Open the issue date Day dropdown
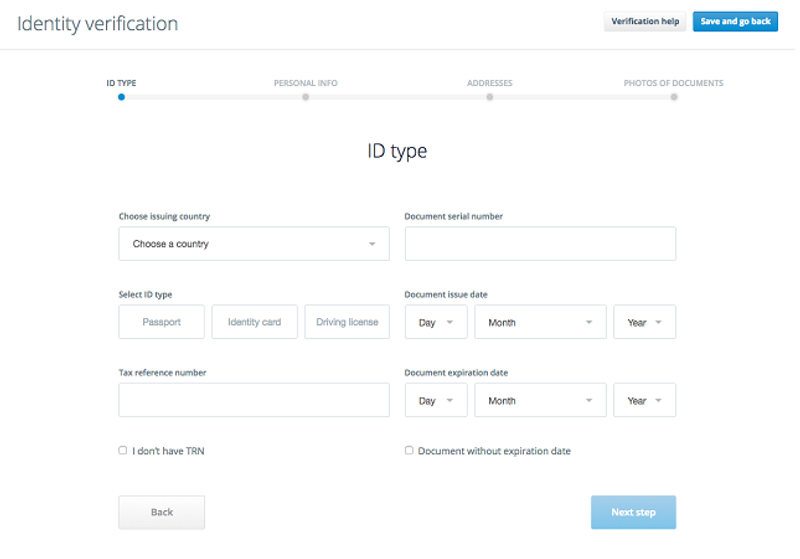800x559 pixels. coord(436,322)
